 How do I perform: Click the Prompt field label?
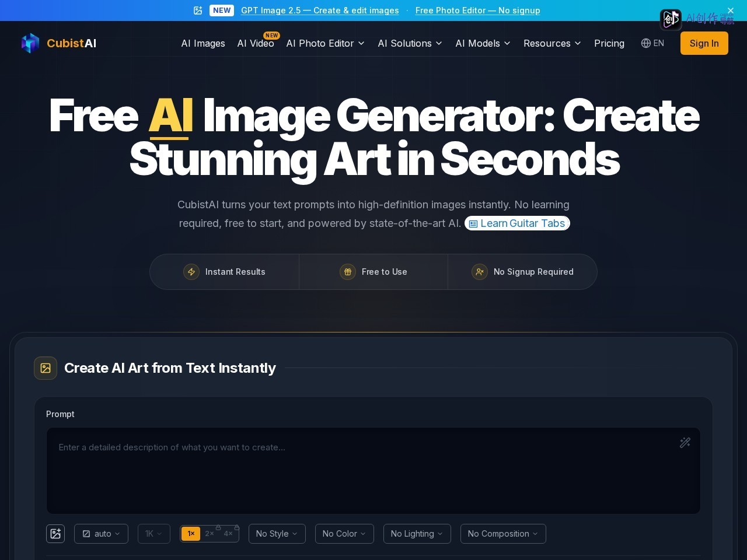60,414
